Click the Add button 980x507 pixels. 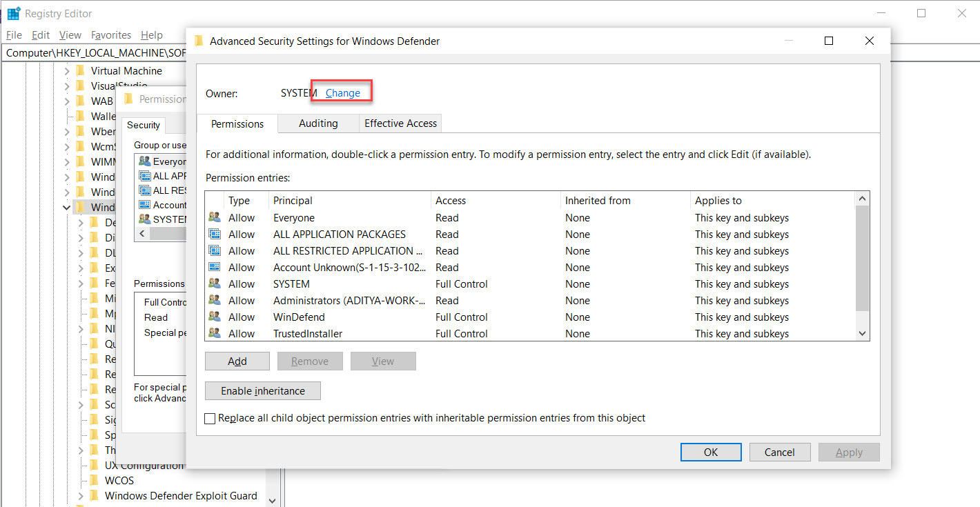pos(237,361)
